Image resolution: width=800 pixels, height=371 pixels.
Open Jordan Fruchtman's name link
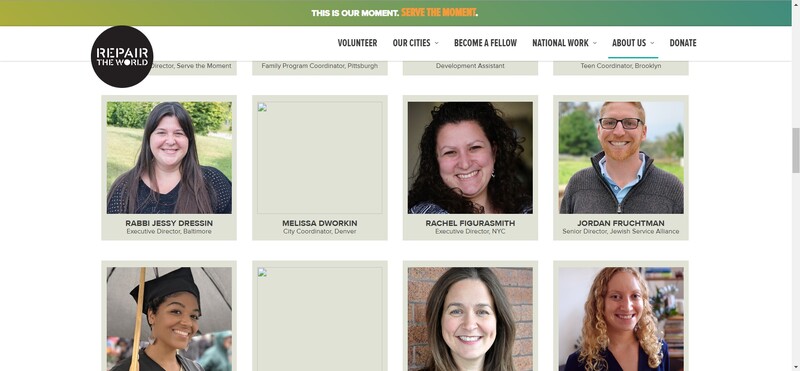click(x=620, y=223)
